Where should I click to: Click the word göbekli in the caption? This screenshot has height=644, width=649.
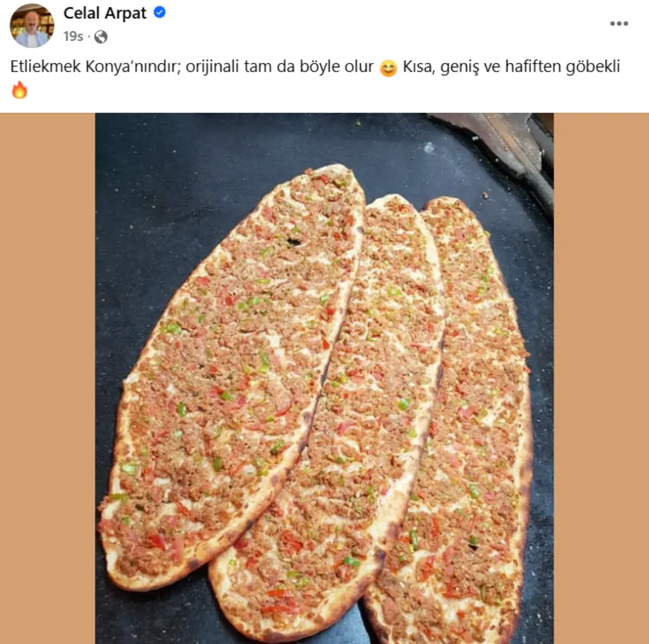[593, 67]
